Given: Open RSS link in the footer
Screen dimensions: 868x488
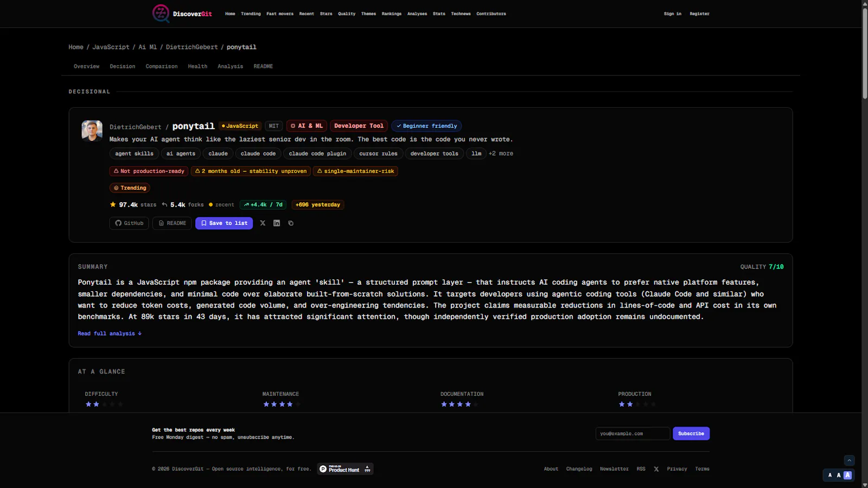Looking at the screenshot, I should pyautogui.click(x=641, y=469).
